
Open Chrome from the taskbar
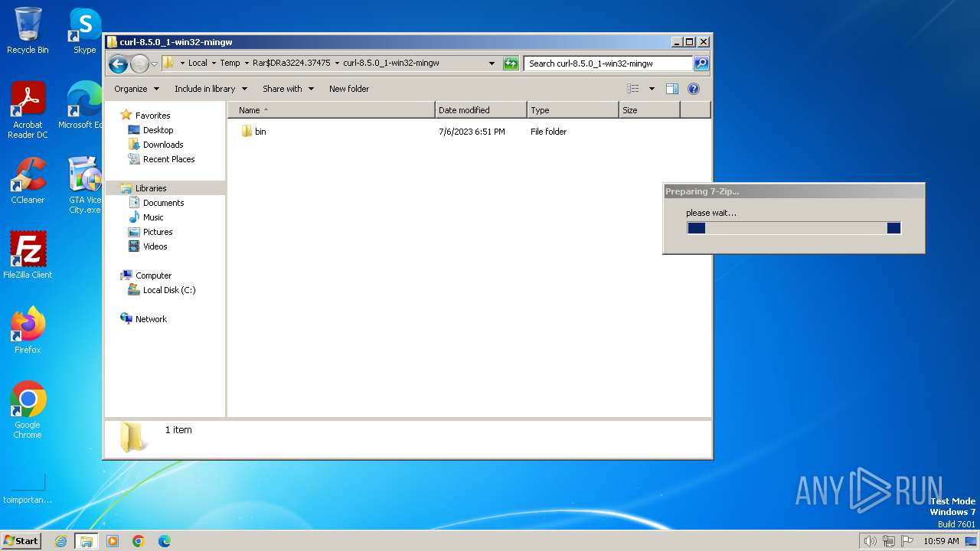pos(138,541)
